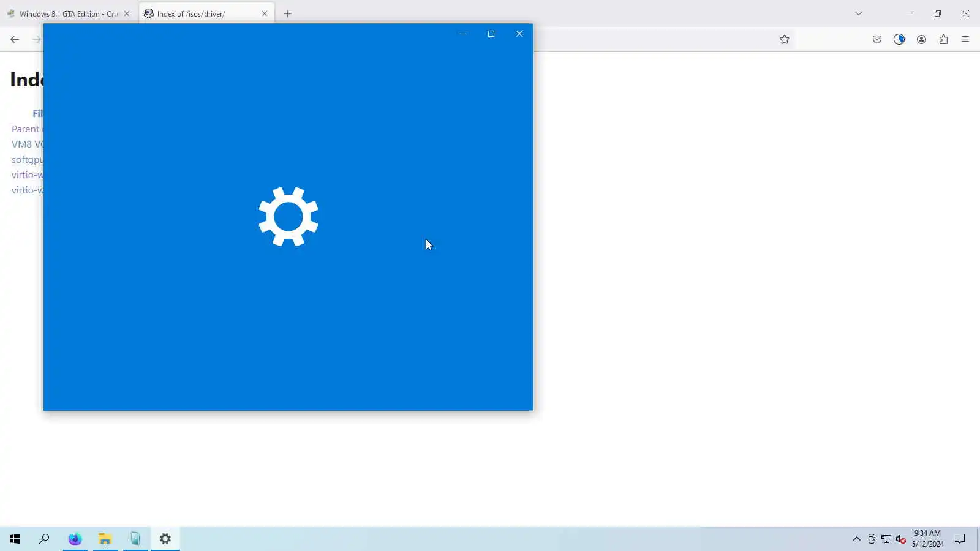
Task: Open the Extensions puzzle icon
Action: 943,39
